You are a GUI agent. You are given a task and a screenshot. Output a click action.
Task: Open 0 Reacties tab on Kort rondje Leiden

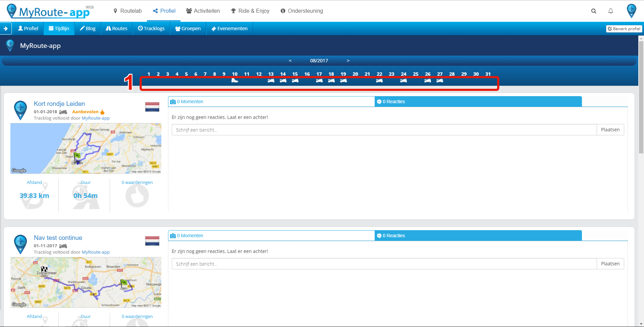pos(478,102)
